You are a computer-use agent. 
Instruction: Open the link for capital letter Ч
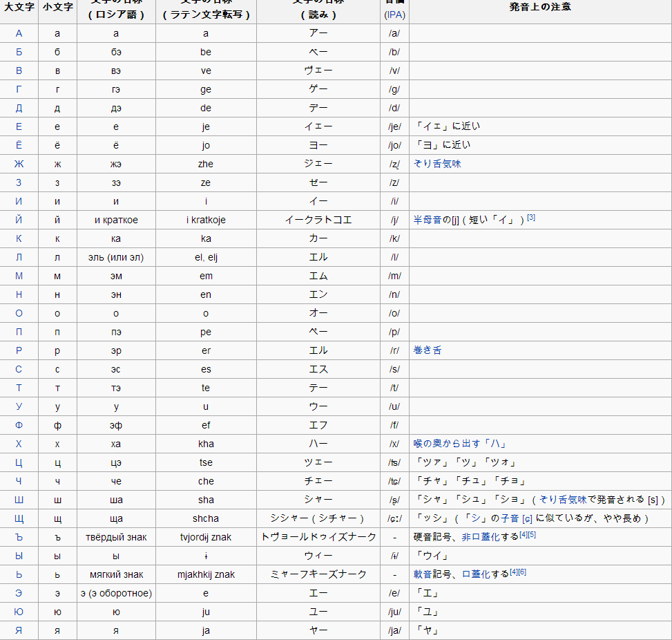[x=19, y=481]
